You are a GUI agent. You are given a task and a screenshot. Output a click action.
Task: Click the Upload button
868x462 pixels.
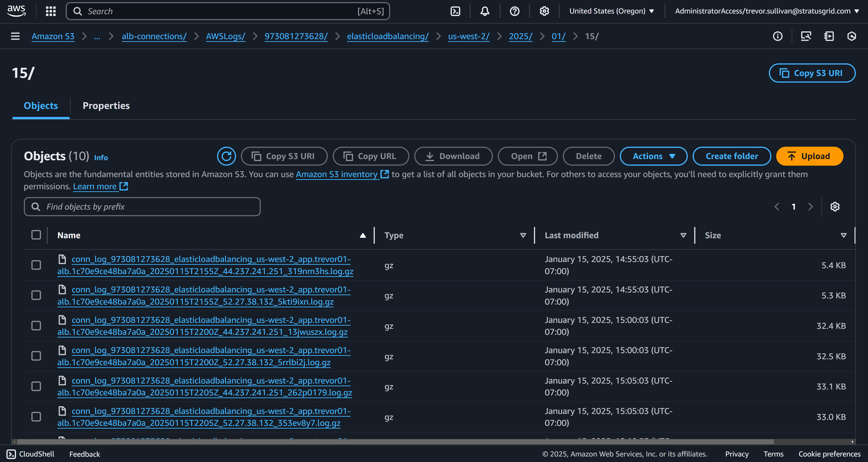point(809,156)
